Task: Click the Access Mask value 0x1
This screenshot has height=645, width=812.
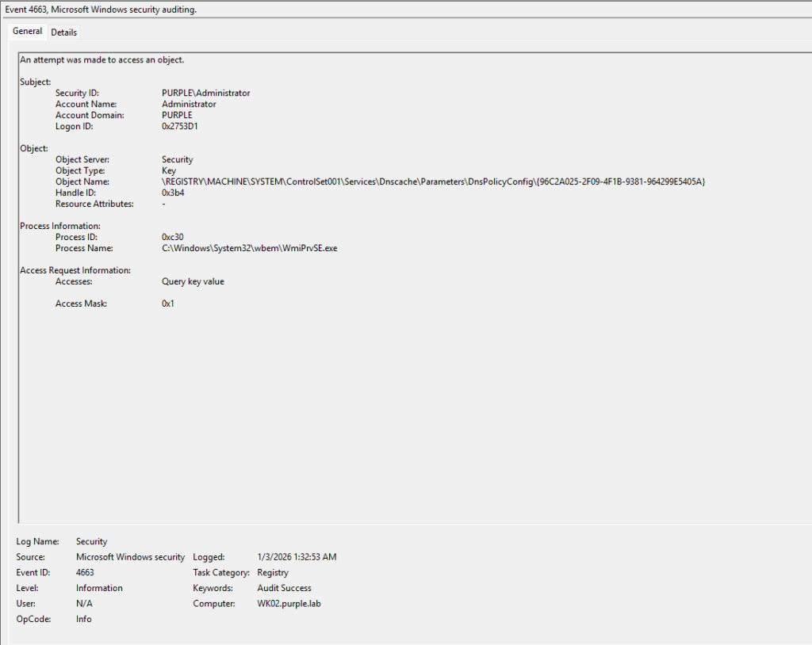Action: (168, 304)
